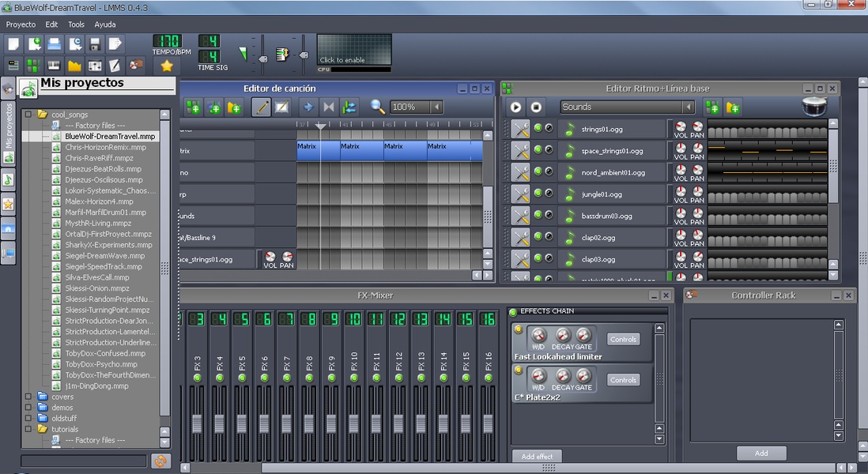Viewport: 868px width, 474px height.
Task: Open the Sounds beat pattern dropdown
Action: [x=627, y=107]
